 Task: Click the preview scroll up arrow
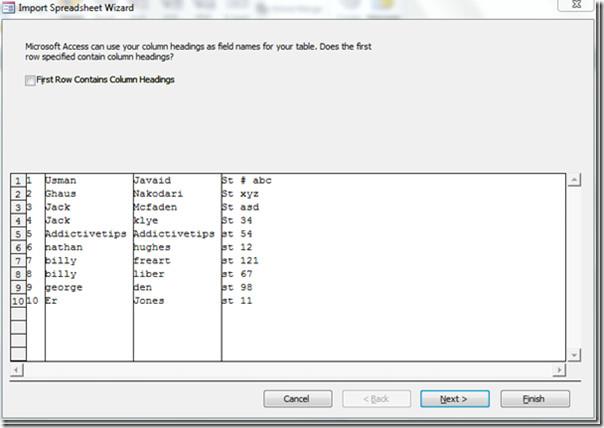tap(574, 180)
